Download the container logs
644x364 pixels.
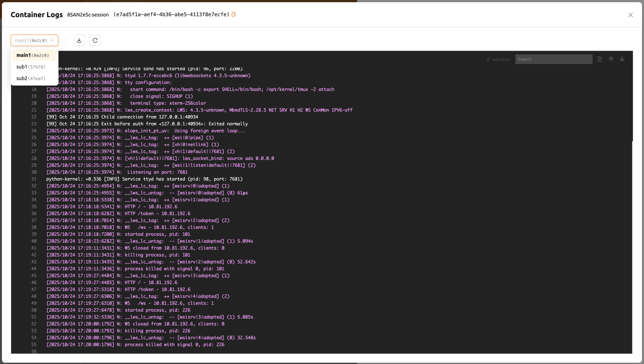[x=79, y=40]
